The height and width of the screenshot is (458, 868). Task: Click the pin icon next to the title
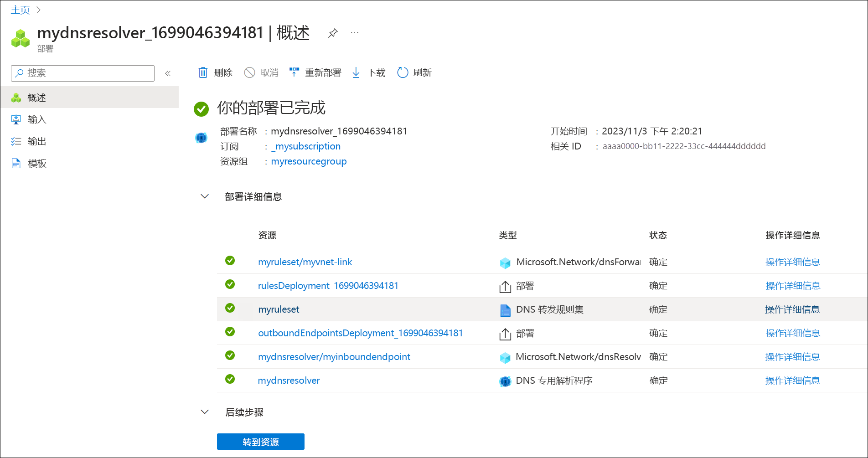point(333,33)
